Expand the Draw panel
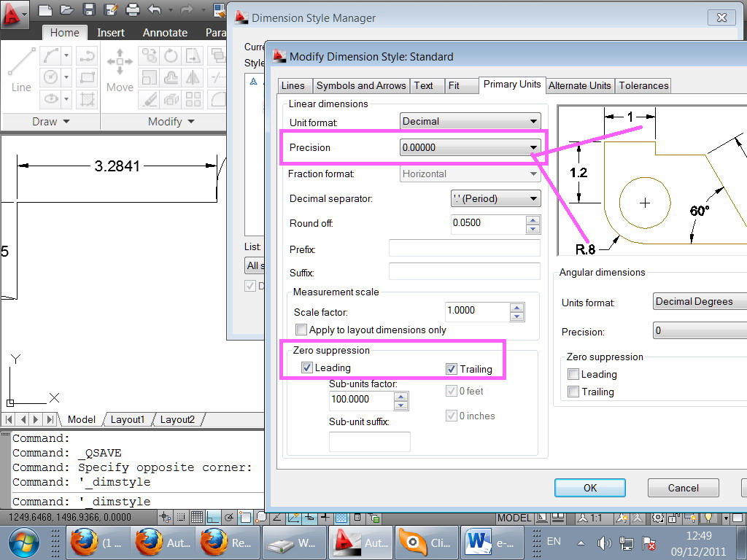The image size is (747, 560). [x=51, y=122]
